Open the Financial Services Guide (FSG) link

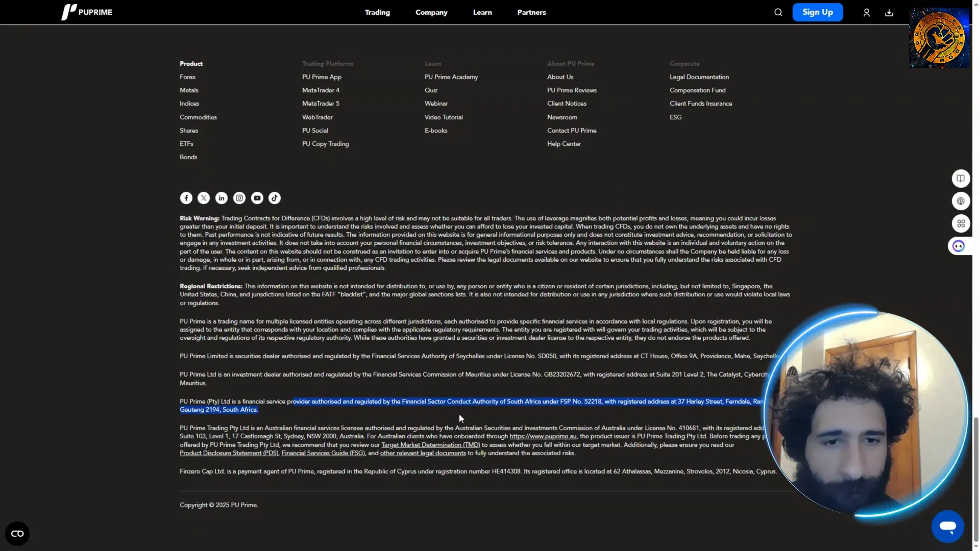323,453
